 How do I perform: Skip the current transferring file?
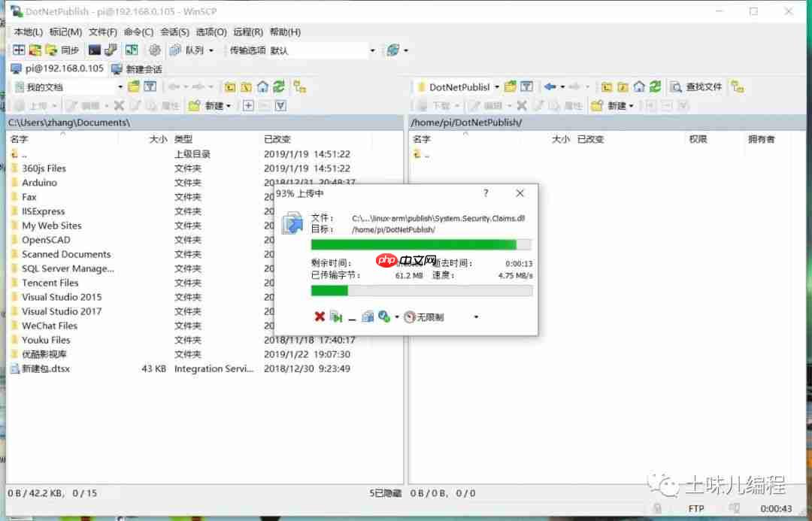click(x=336, y=317)
